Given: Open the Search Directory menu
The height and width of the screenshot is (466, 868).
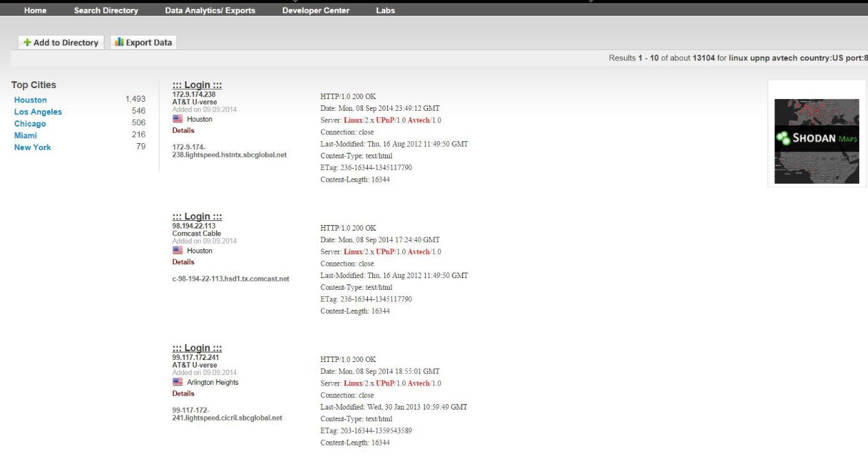Looking at the screenshot, I should click(x=106, y=10).
